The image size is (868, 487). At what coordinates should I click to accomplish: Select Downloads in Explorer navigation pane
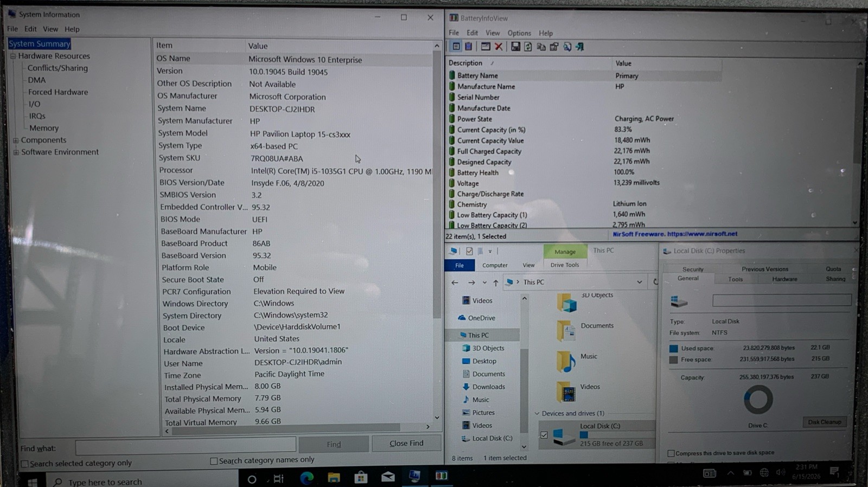[488, 387]
